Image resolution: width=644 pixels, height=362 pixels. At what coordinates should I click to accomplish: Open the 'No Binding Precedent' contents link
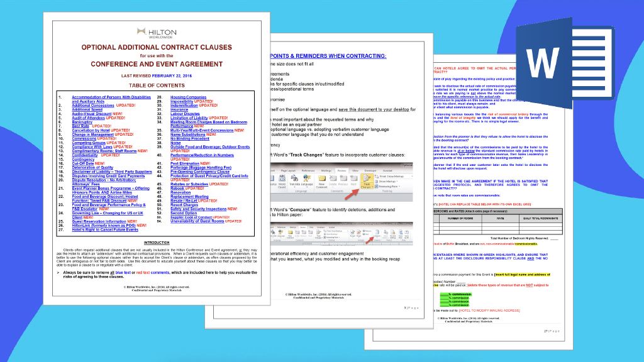point(190,139)
